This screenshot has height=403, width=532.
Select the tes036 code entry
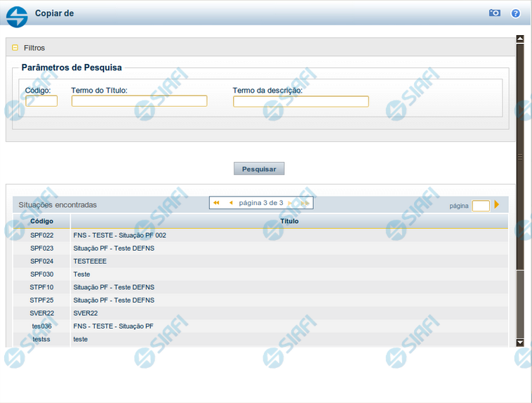(41, 326)
